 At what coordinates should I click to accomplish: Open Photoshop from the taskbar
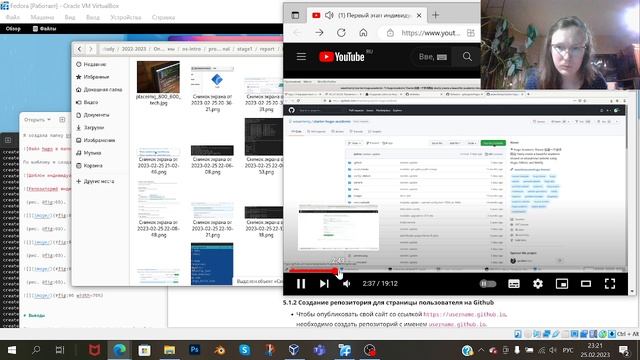pyautogui.click(x=195, y=350)
